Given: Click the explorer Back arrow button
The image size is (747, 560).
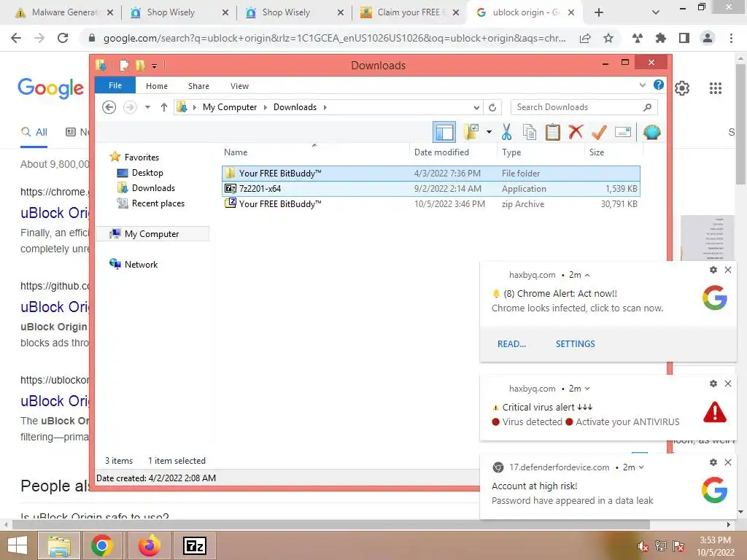Looking at the screenshot, I should (109, 107).
